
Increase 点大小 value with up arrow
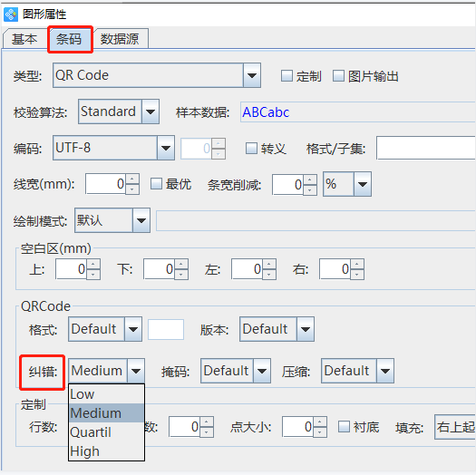320,422
